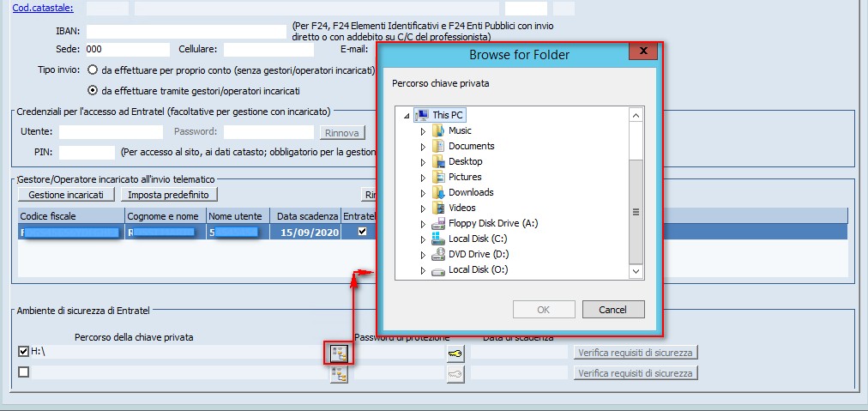Select the Pictures folder icon
The height and width of the screenshot is (411, 868).
click(438, 178)
